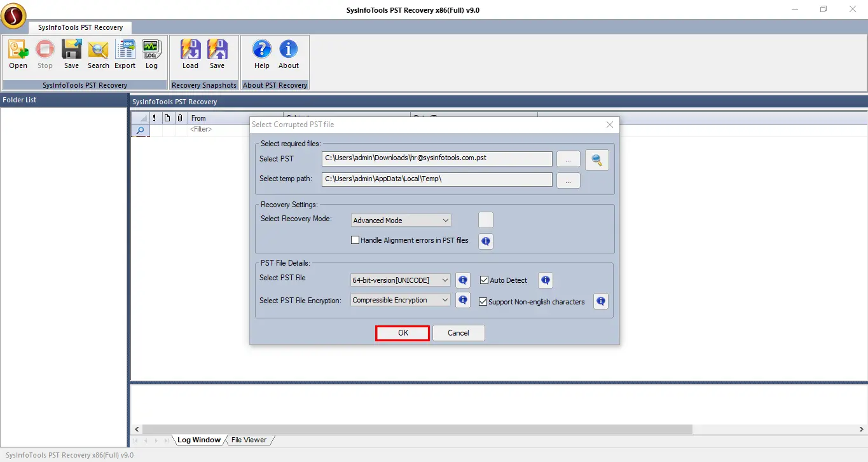Image resolution: width=868 pixels, height=462 pixels.
Task: Click the importance (!) column header
Action: [x=155, y=118]
